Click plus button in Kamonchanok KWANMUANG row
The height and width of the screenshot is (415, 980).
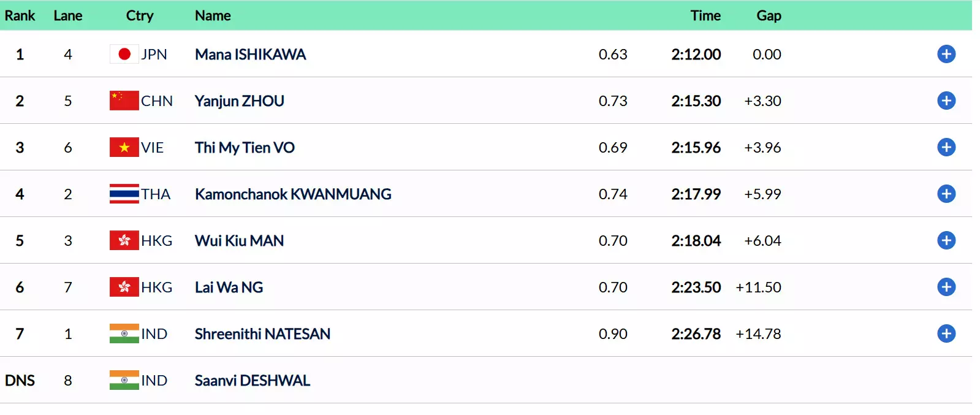[946, 194]
